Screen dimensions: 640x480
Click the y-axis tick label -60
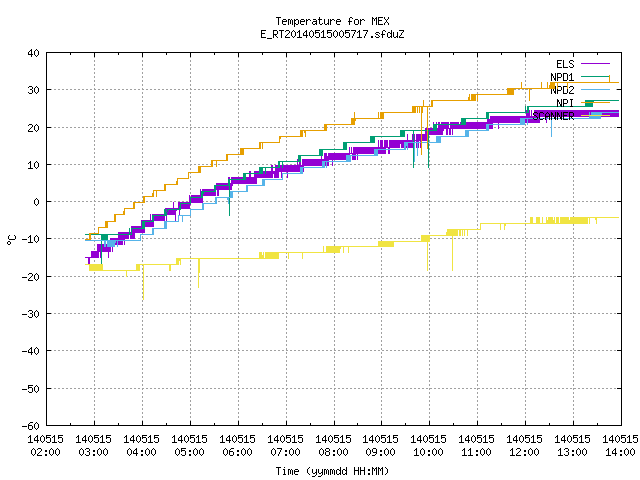(x=31, y=426)
